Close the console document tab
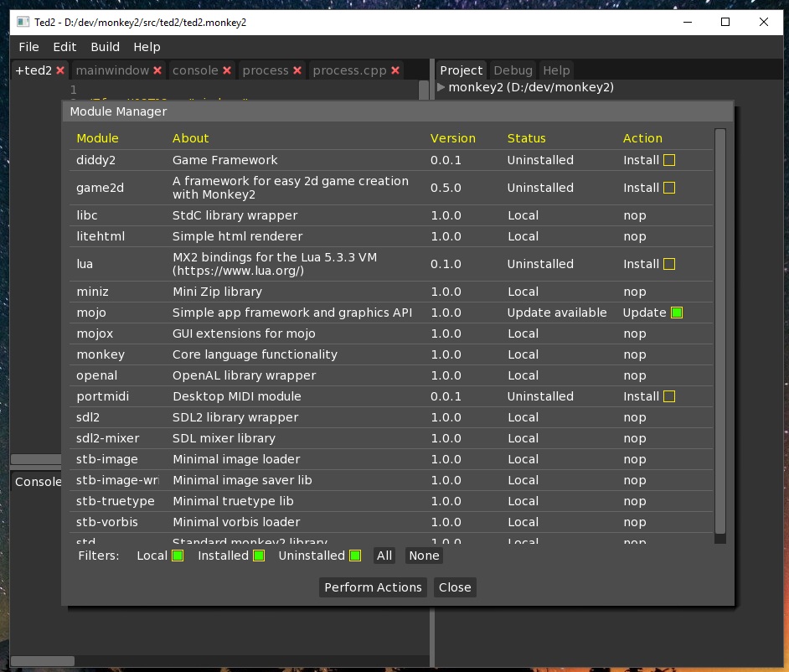 tap(227, 70)
